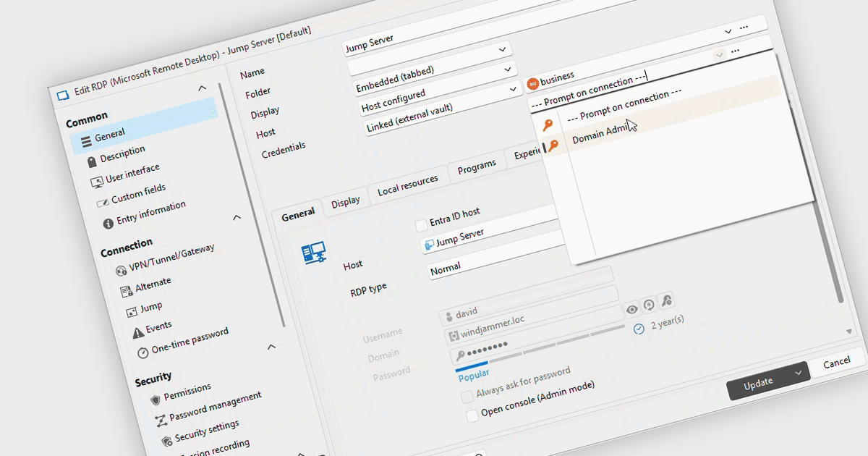This screenshot has height=456, width=868.
Task: Reveal password with the eye icon
Action: click(x=632, y=310)
